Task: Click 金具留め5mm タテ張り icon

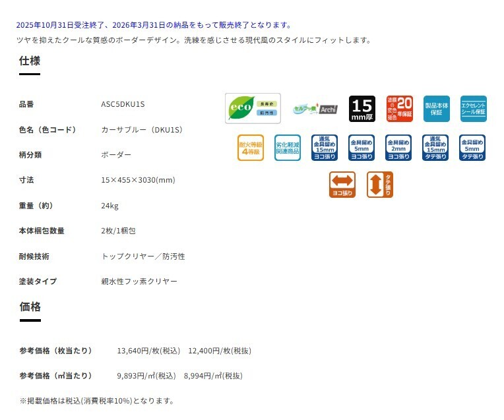Action: point(472,148)
